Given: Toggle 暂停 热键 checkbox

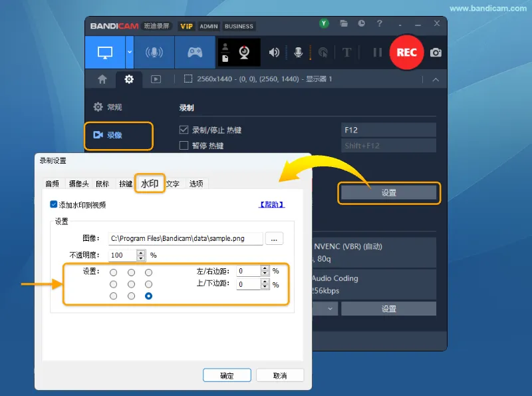Looking at the screenshot, I should (x=184, y=145).
